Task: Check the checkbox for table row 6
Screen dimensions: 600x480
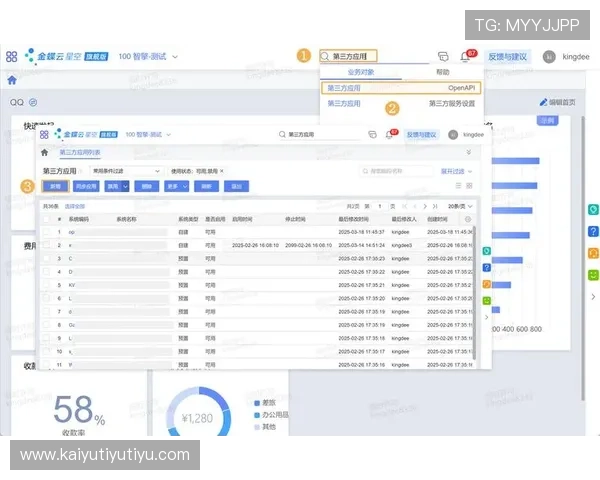Action: 46,298
